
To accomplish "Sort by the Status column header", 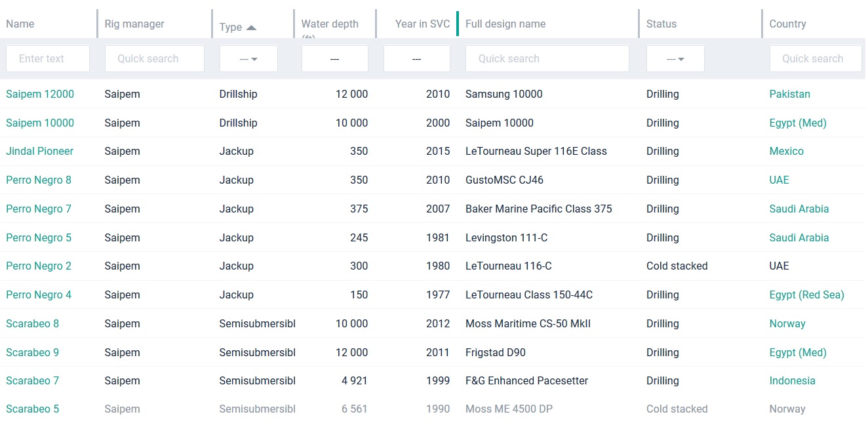I will (661, 24).
